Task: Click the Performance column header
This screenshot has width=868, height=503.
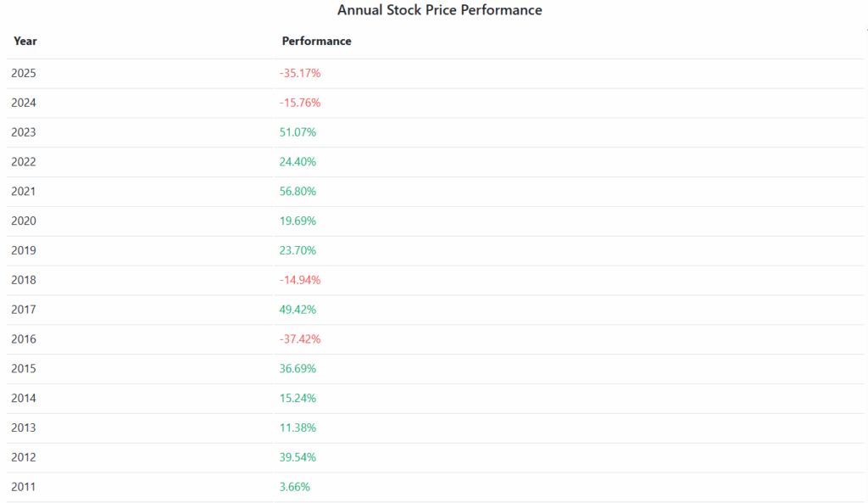Action: [316, 41]
